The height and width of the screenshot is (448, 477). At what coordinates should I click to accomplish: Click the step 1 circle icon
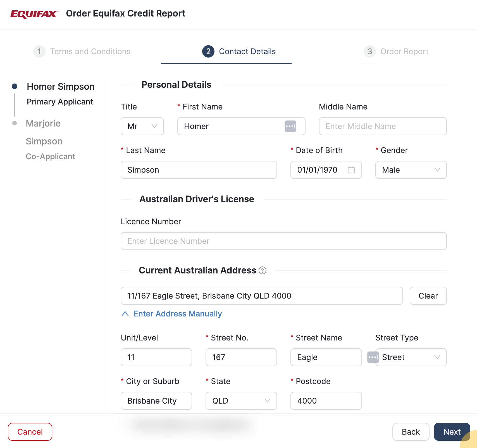point(39,51)
